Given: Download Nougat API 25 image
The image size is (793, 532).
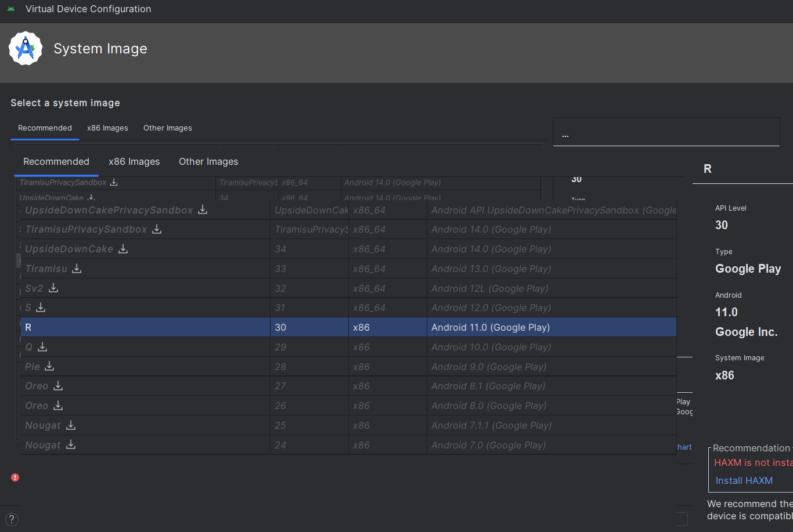Looking at the screenshot, I should [71, 425].
